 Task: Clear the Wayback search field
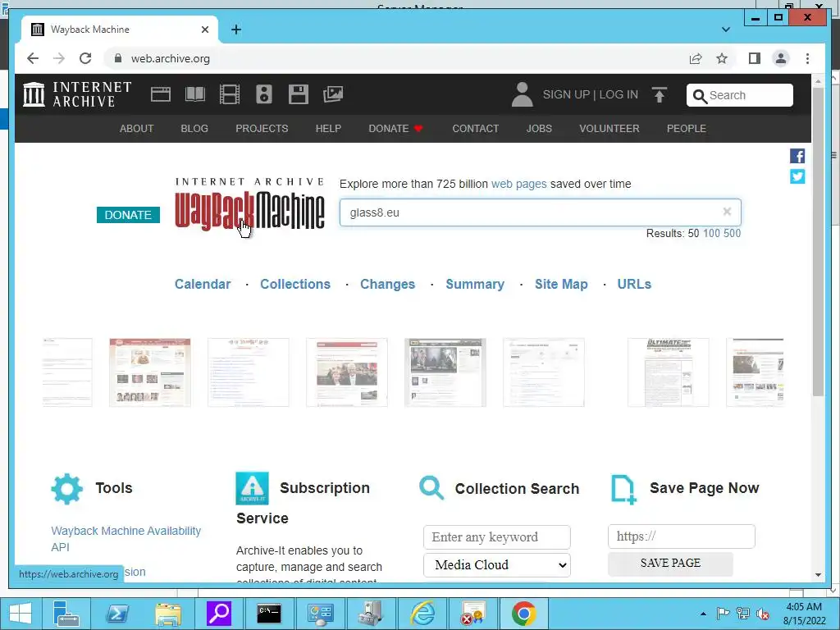pyautogui.click(x=727, y=212)
